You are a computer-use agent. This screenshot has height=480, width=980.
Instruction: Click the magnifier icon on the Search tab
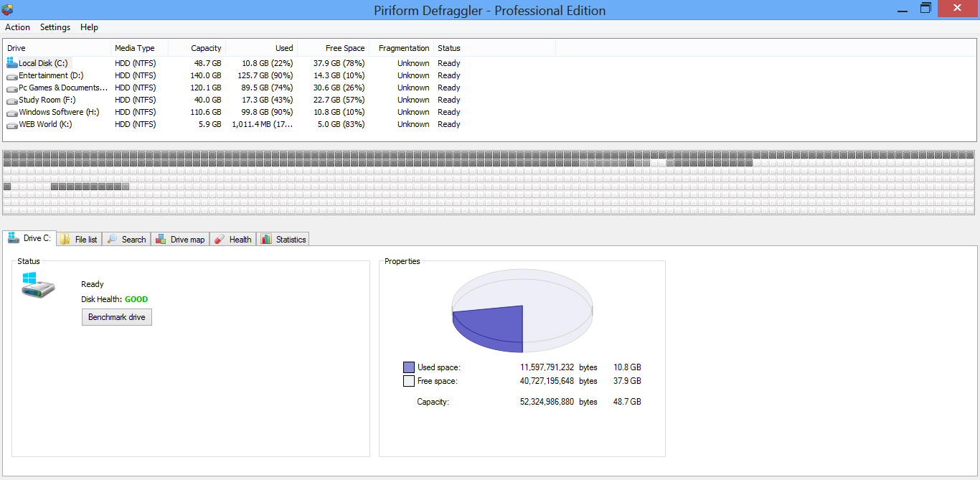(111, 238)
